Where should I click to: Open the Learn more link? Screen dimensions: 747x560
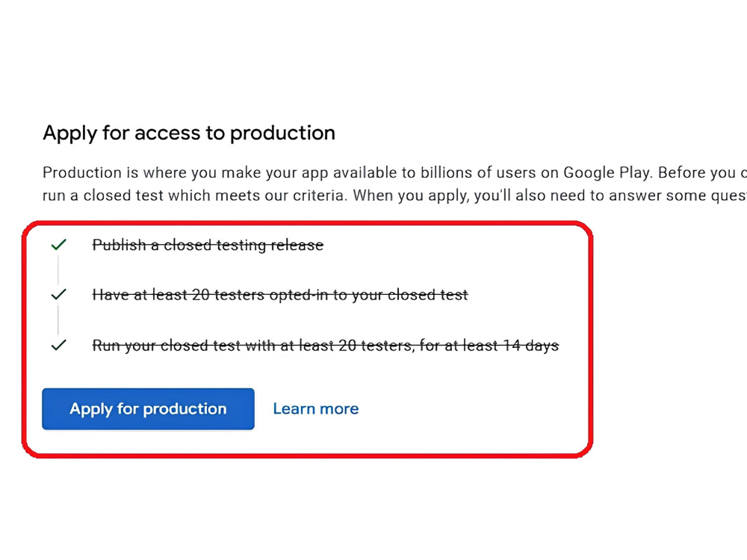pyautogui.click(x=315, y=408)
